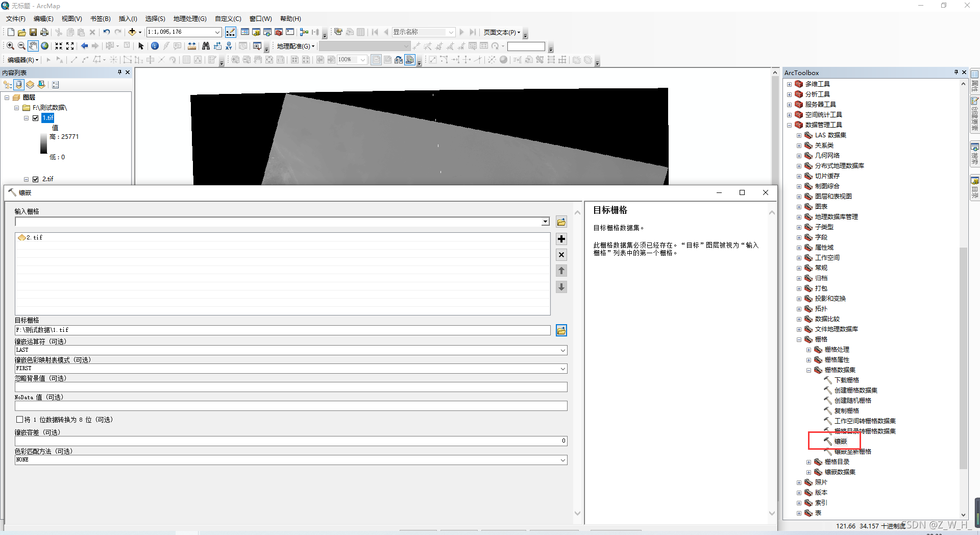Switch to List By Visibility view

click(30, 85)
